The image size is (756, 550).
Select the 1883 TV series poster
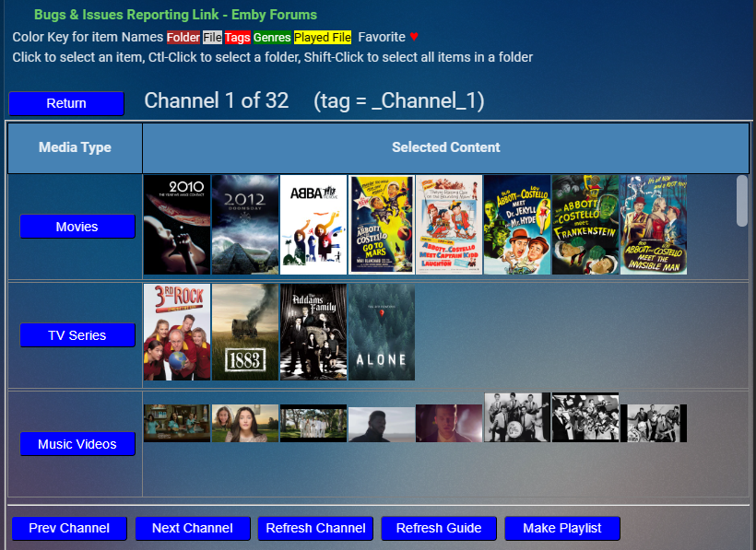245,333
